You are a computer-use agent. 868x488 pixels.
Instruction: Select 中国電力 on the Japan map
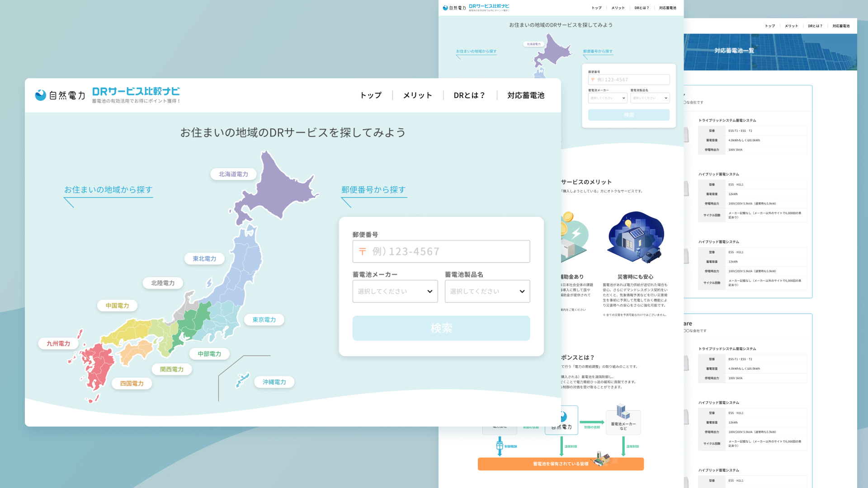[118, 305]
